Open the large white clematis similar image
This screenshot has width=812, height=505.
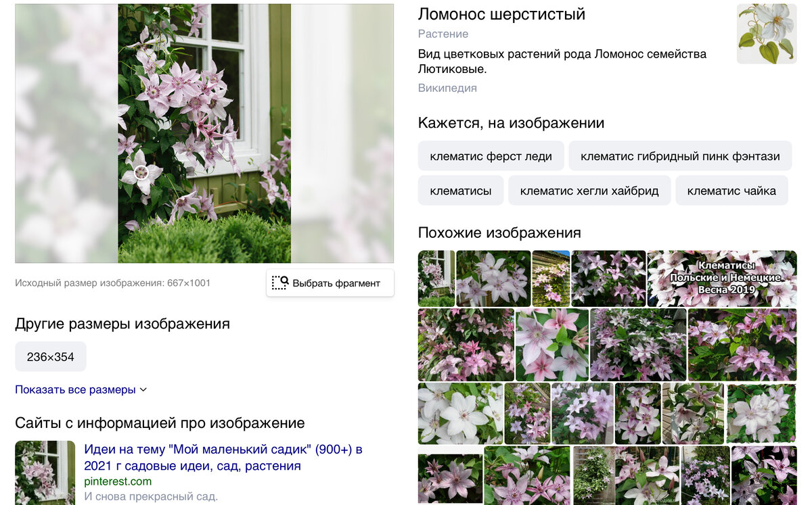pos(460,413)
